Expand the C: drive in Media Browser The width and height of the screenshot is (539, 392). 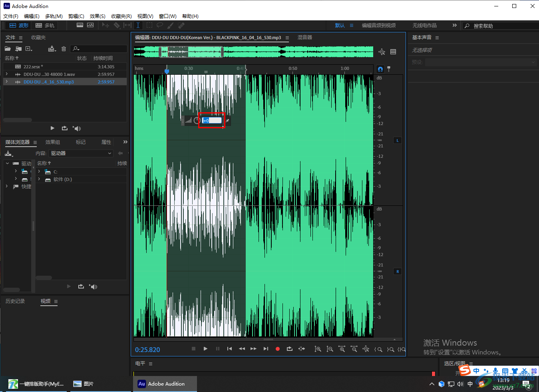click(39, 171)
